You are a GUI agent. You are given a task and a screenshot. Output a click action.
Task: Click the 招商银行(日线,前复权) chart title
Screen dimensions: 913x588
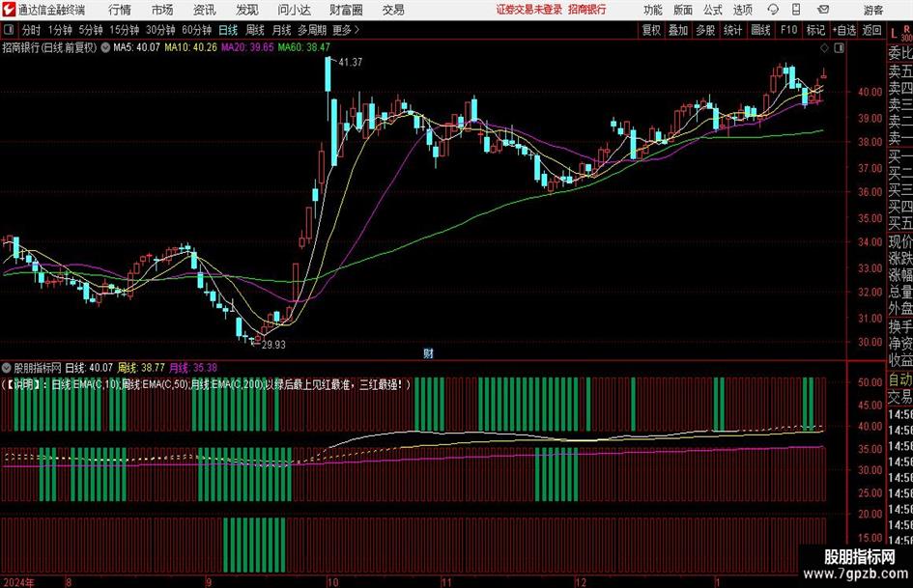(49, 47)
